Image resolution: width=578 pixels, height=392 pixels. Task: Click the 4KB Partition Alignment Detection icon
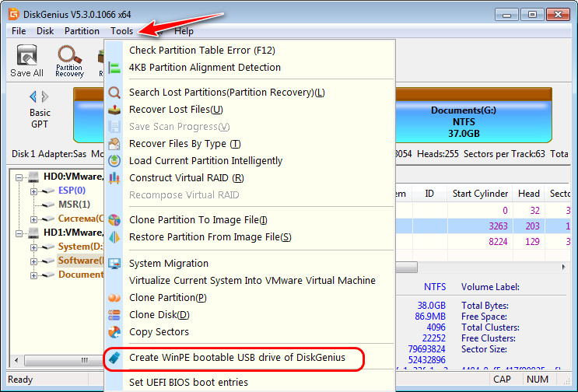(x=114, y=68)
